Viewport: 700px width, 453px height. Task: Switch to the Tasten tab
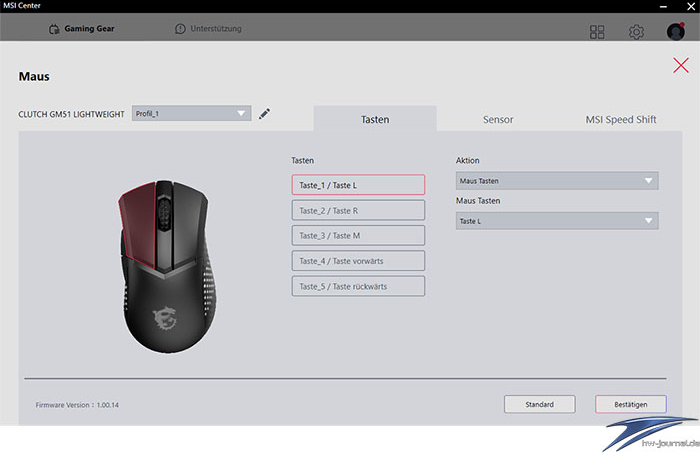click(x=375, y=119)
